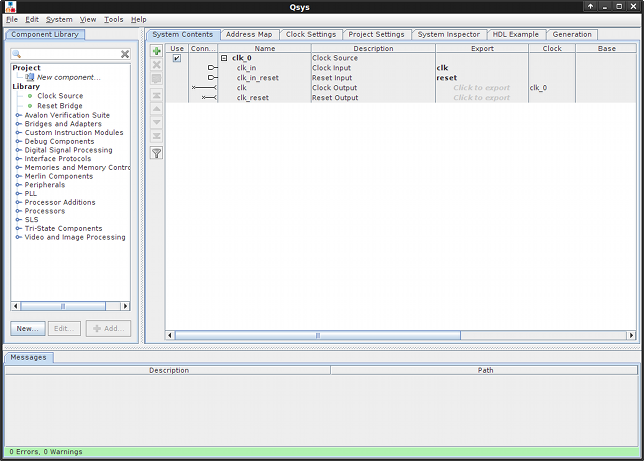
Task: Select the clk_in_reset row name
Action: 257,78
